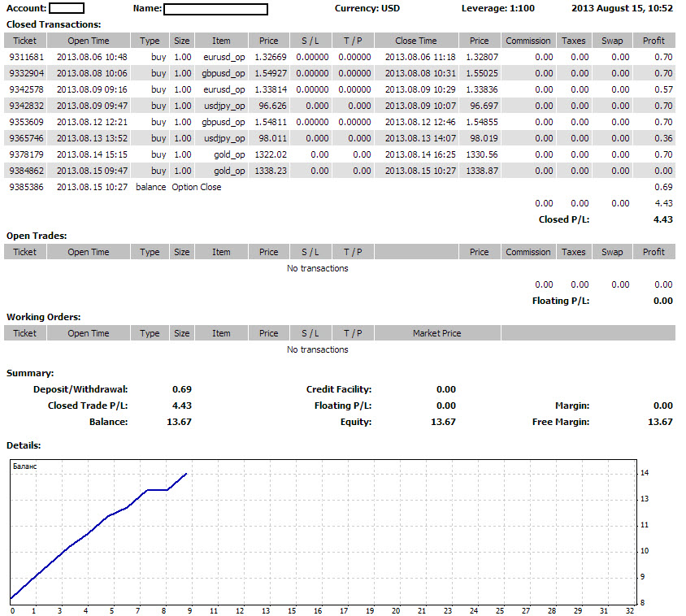The width and height of the screenshot is (686, 616).
Task: Click Market Price header in Working Orders
Action: coord(437,333)
